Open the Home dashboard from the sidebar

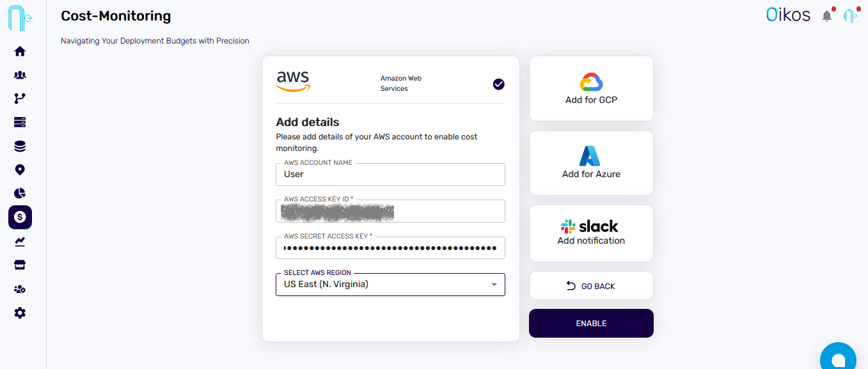click(20, 51)
